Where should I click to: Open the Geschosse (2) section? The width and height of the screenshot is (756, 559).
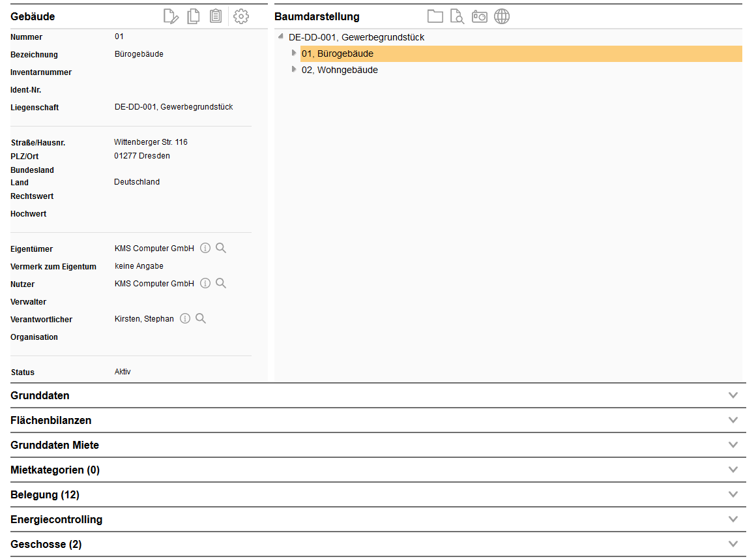733,544
